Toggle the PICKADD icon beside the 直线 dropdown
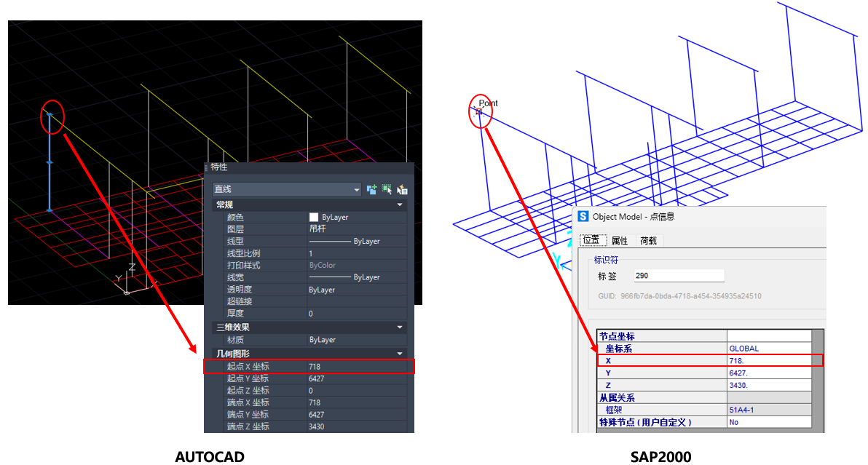The height and width of the screenshot is (465, 868). tap(371, 189)
